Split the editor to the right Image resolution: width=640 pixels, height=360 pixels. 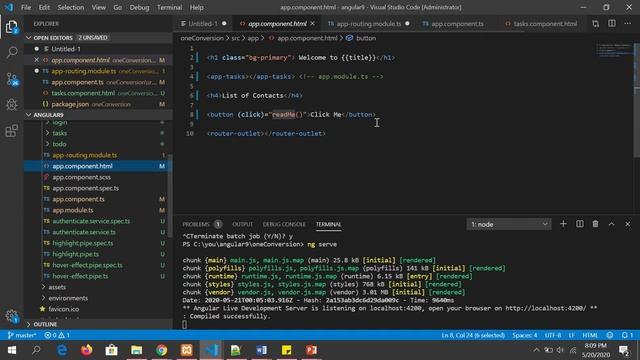point(612,24)
